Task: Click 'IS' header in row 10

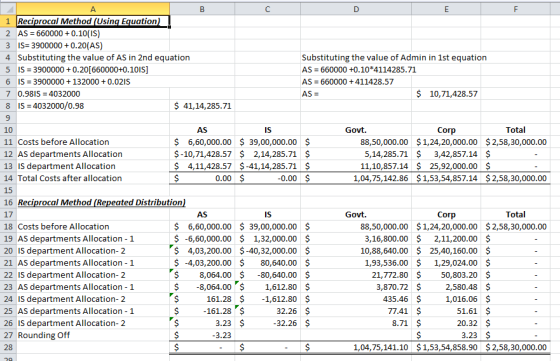Action: [x=268, y=130]
